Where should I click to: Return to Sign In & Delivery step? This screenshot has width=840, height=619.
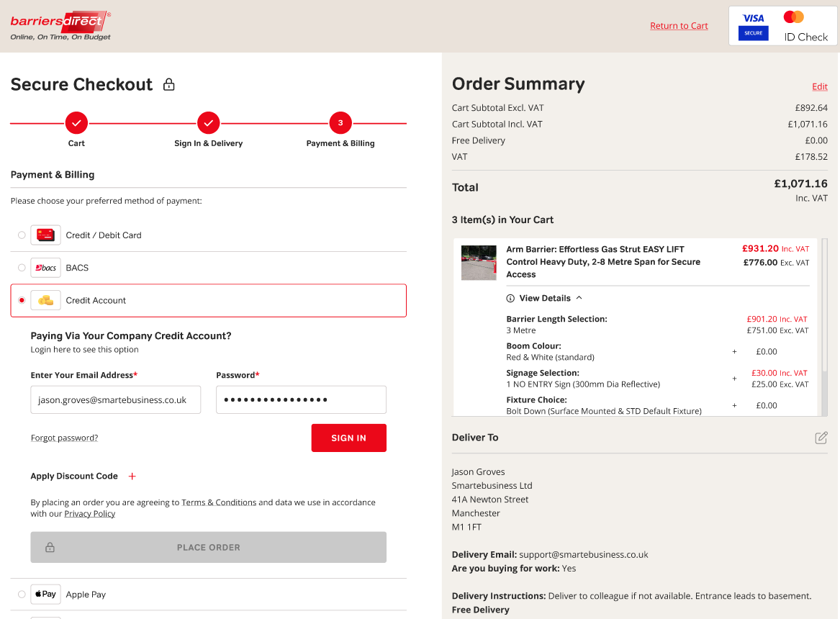pos(208,124)
